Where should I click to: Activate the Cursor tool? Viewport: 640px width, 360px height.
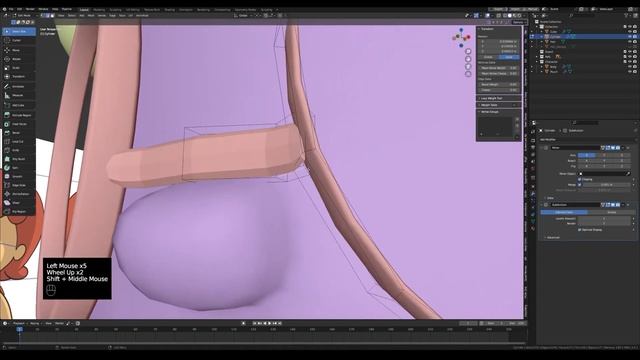click(x=19, y=40)
